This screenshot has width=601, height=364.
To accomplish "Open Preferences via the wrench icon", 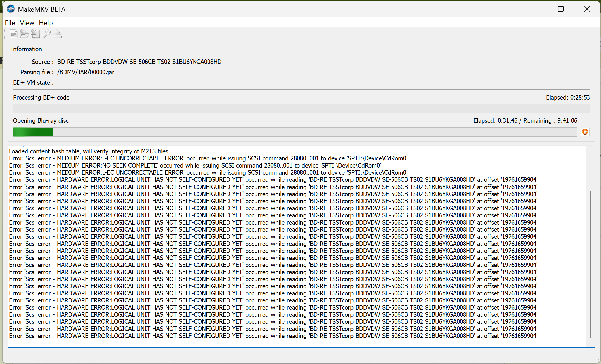I will [x=46, y=34].
